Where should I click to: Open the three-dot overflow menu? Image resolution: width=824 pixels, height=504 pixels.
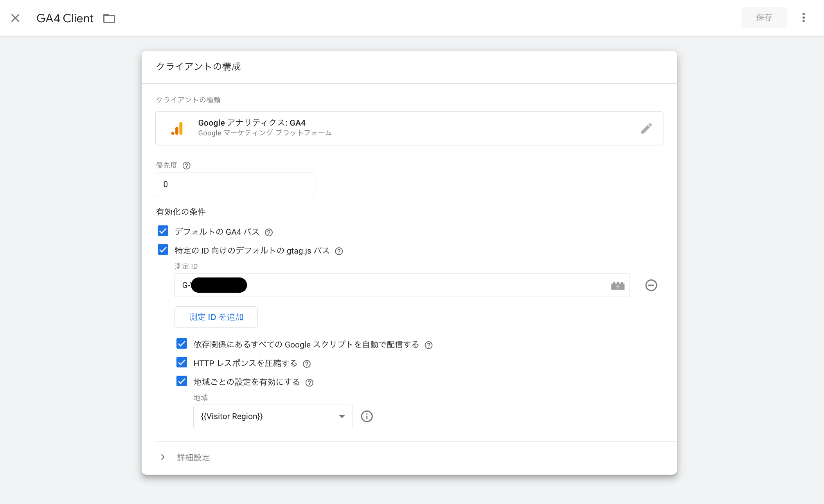804,18
